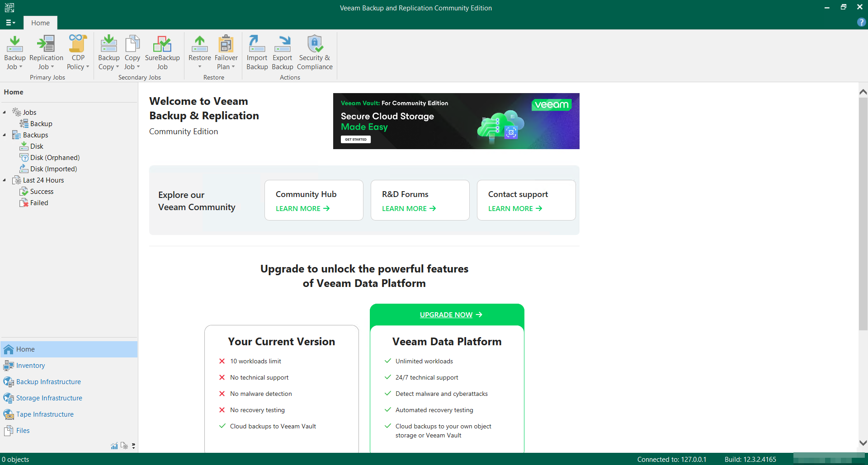Click Export Backup in the ribbon

point(283,53)
